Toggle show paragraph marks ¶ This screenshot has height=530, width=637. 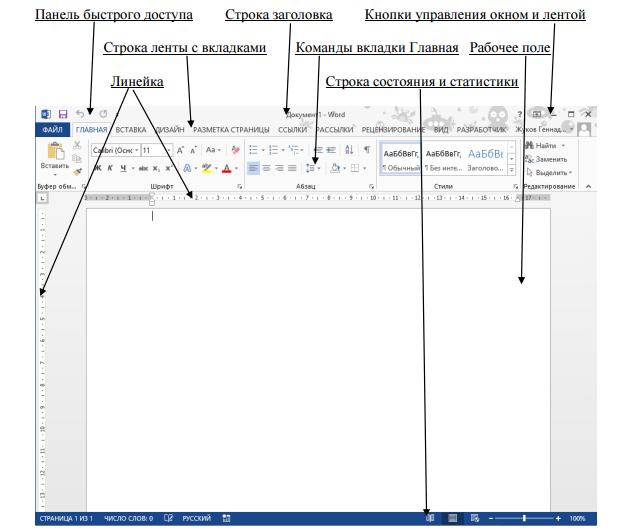click(x=367, y=150)
